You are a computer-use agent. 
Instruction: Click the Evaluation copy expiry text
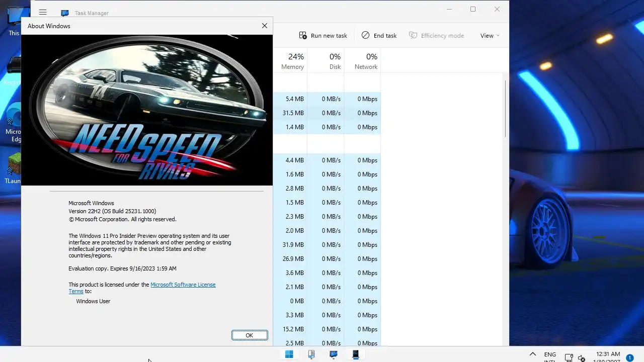click(122, 268)
